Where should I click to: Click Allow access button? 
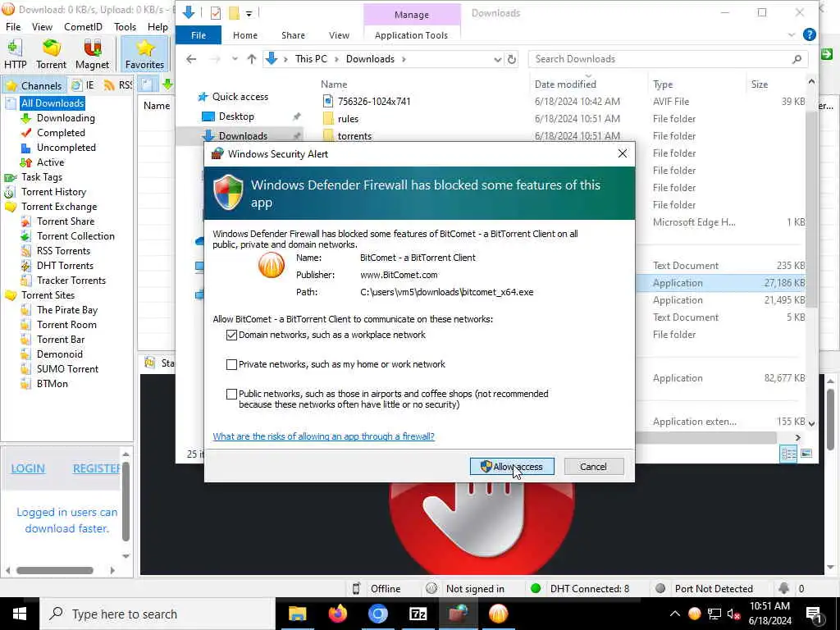point(512,467)
